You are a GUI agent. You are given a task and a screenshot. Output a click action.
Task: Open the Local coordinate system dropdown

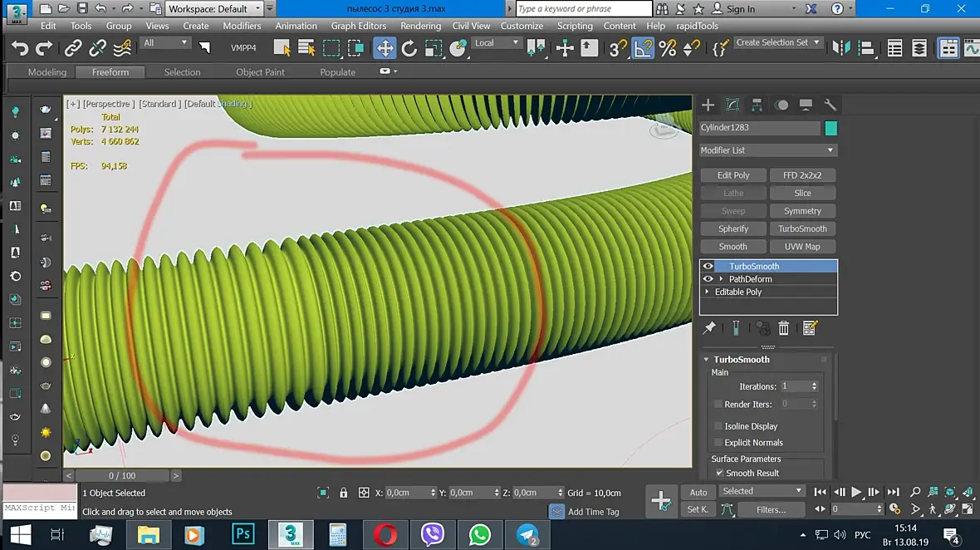(496, 43)
